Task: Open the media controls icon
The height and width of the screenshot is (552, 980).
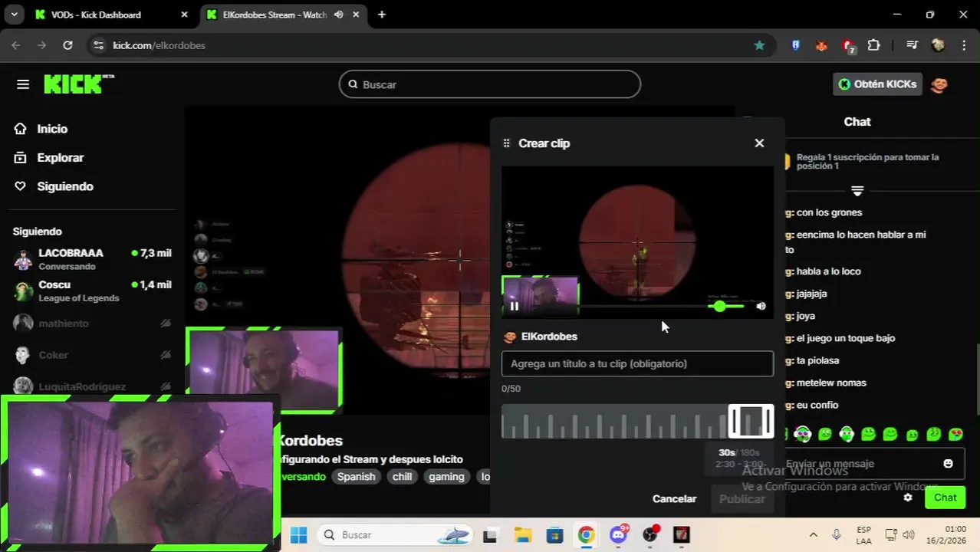Action: click(912, 45)
